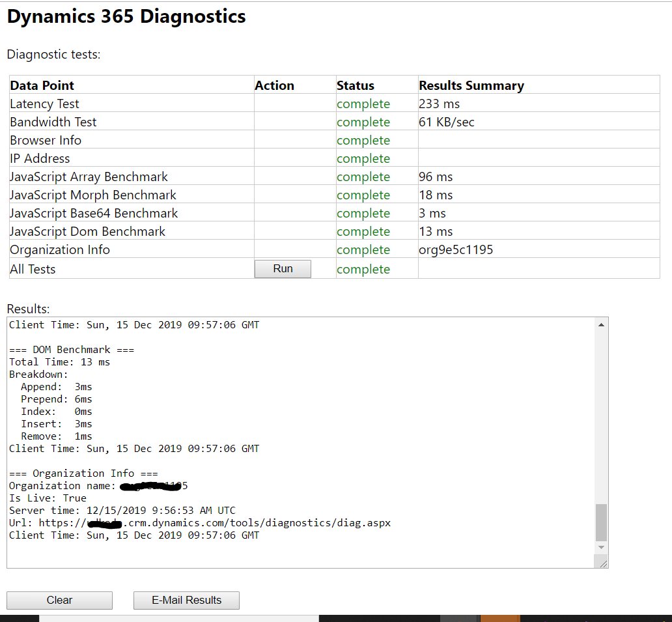Select the Latency Test row
Viewport: 672px width, 622px height.
pos(44,104)
